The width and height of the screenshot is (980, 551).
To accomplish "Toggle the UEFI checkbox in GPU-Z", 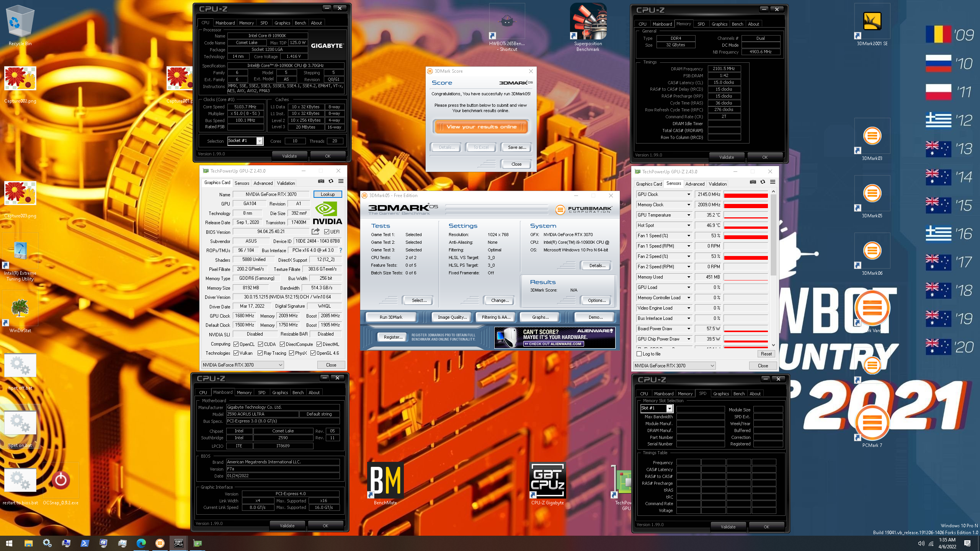I will coord(327,232).
